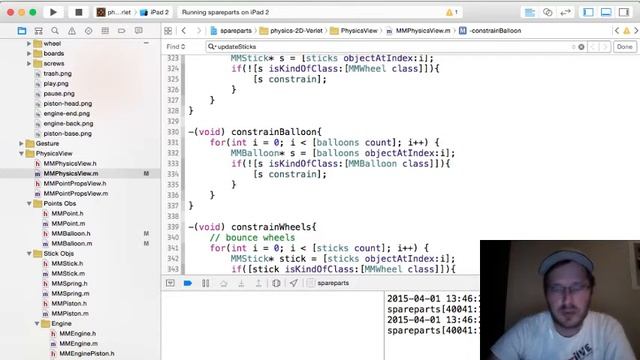Open search options magnifier dropdown
Image resolution: width=640 pixels, height=360 pixels.
(211, 47)
